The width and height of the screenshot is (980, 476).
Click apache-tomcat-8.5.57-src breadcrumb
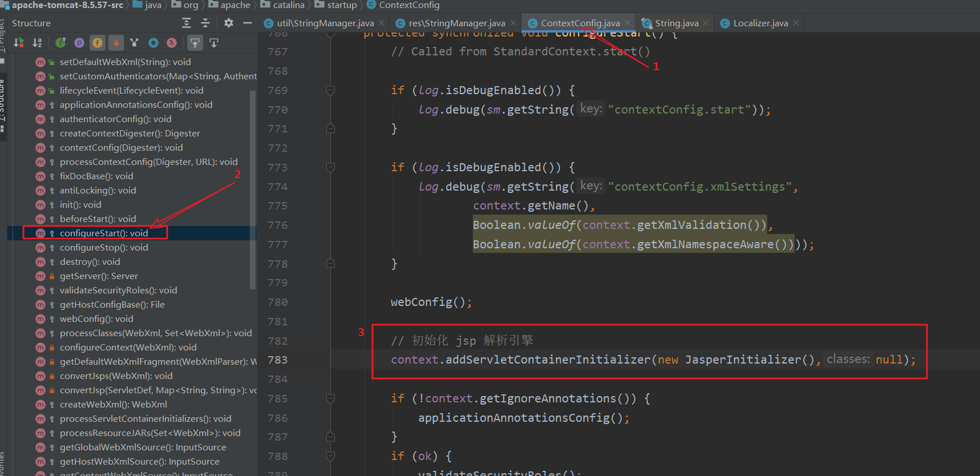67,5
